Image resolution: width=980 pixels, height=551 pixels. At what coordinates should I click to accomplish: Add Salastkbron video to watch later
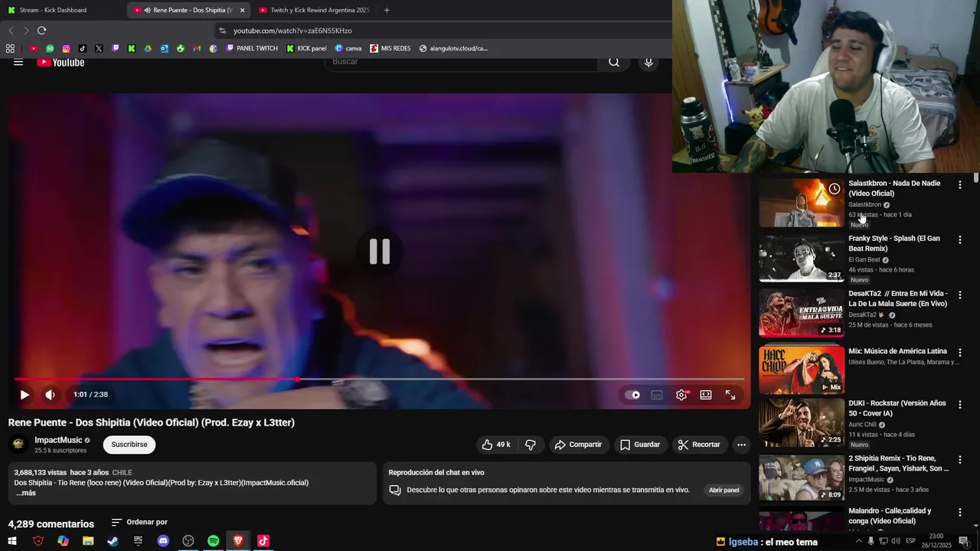pos(835,189)
